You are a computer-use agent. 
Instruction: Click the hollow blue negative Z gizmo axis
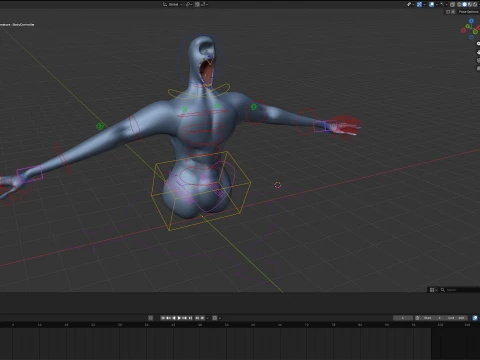(x=471, y=37)
